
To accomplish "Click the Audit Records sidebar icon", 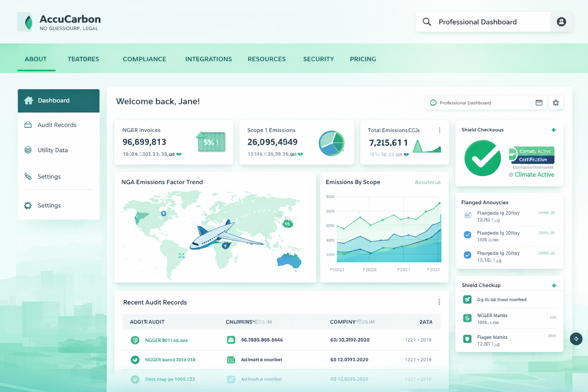I will (x=28, y=125).
